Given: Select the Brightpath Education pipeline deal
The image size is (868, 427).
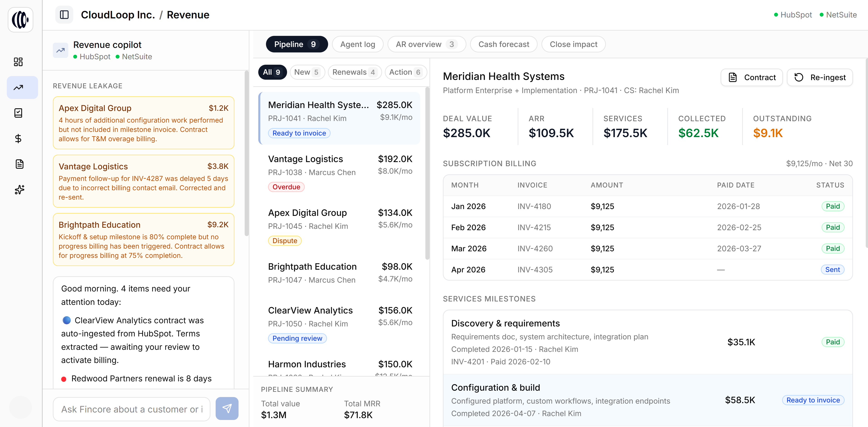Looking at the screenshot, I should 340,273.
